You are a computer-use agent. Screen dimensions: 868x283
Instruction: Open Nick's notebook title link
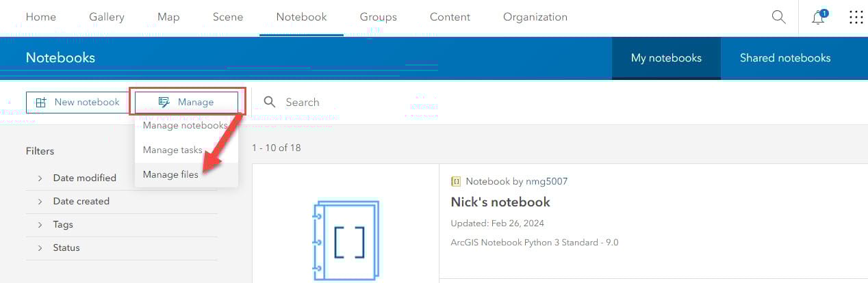tap(500, 202)
